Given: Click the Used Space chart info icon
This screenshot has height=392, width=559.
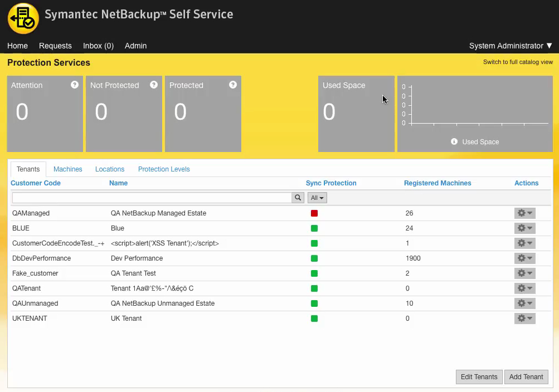Looking at the screenshot, I should coord(454,141).
